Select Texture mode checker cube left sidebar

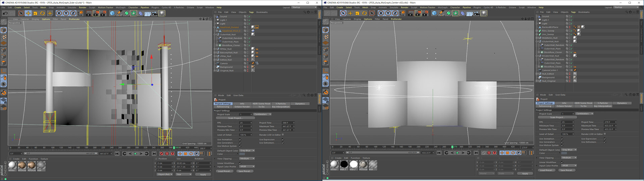pyautogui.click(x=4, y=37)
